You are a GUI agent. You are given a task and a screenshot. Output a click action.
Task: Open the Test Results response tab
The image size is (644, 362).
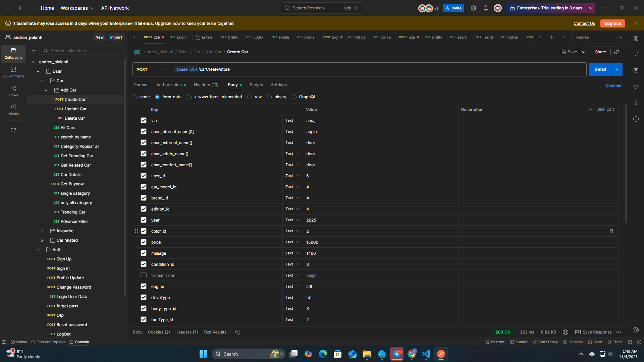pos(215,332)
